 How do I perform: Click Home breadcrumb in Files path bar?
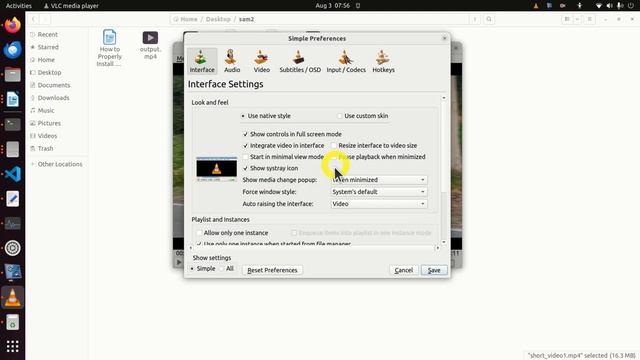pyautogui.click(x=185, y=19)
